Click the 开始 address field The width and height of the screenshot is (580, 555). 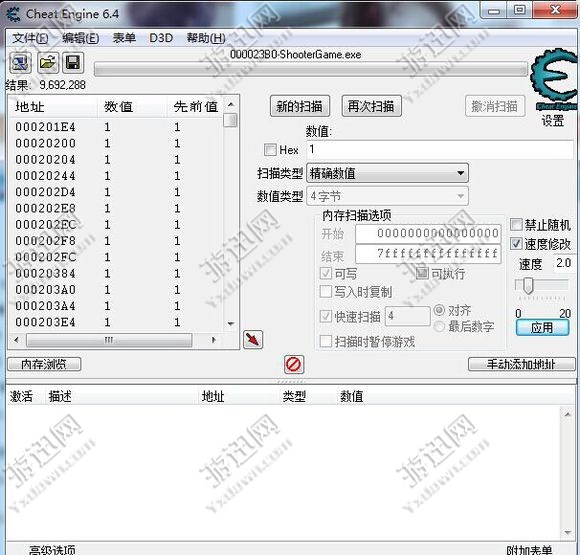pos(428,233)
